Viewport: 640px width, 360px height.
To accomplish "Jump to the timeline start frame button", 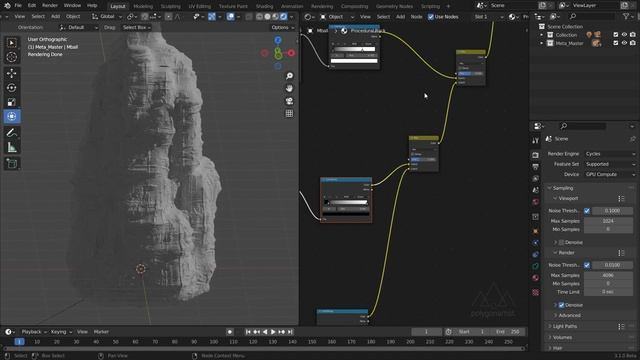I will (x=248, y=332).
